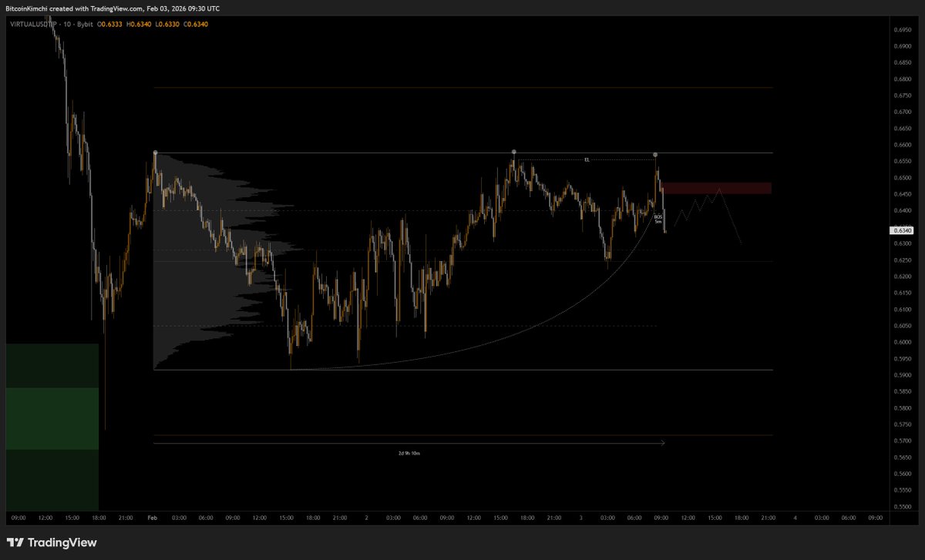This screenshot has height=560, width=925.
Task: Click the 'BOS 5m' annotation label
Action: (x=658, y=220)
